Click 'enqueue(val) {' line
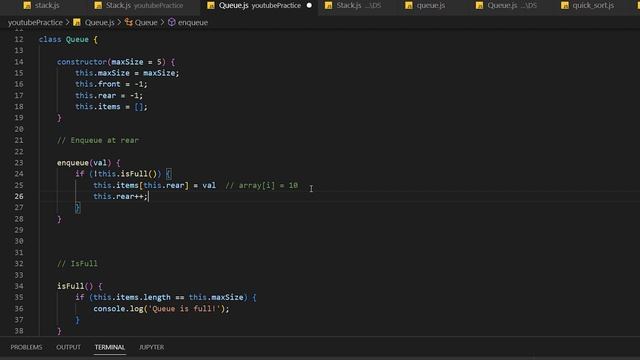640x360 pixels. click(89, 163)
